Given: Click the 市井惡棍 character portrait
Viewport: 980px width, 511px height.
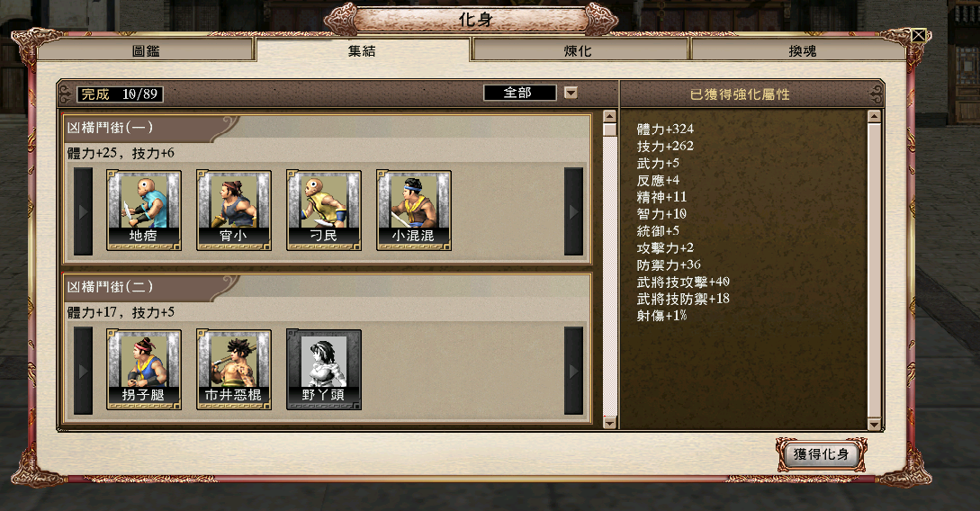Looking at the screenshot, I should coord(234,370).
